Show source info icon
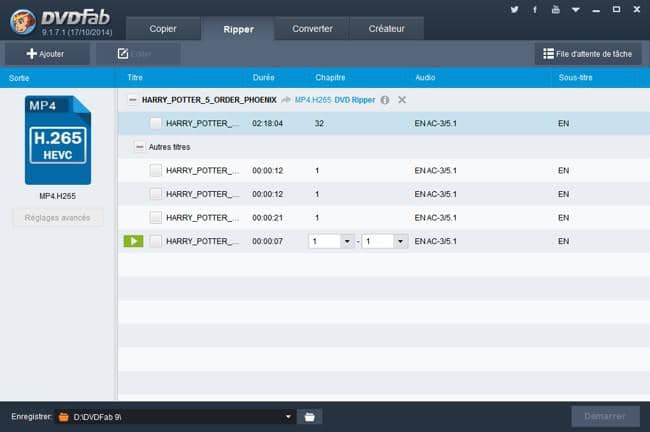This screenshot has width=650, height=432. [x=385, y=100]
